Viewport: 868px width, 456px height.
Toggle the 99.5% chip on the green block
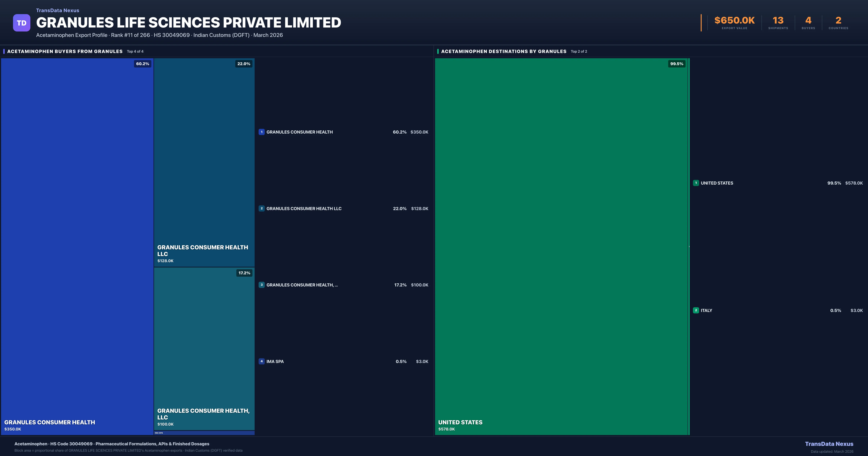point(677,63)
